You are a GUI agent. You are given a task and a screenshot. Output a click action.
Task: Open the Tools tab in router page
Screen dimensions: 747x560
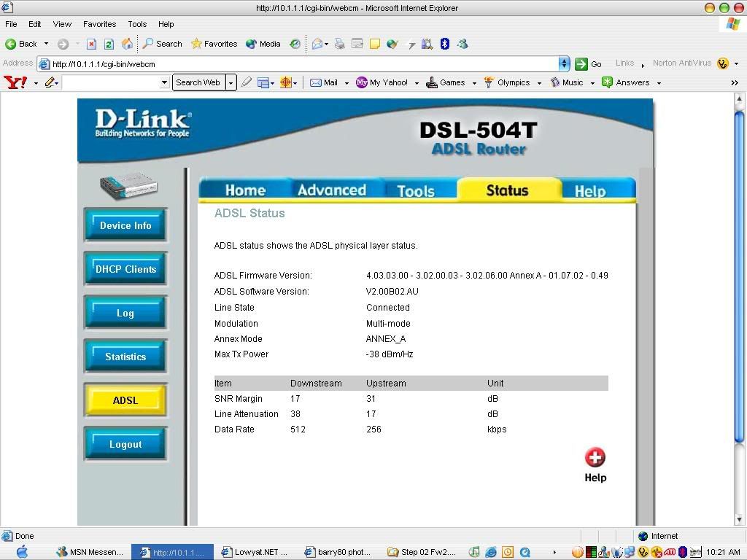coord(416,190)
